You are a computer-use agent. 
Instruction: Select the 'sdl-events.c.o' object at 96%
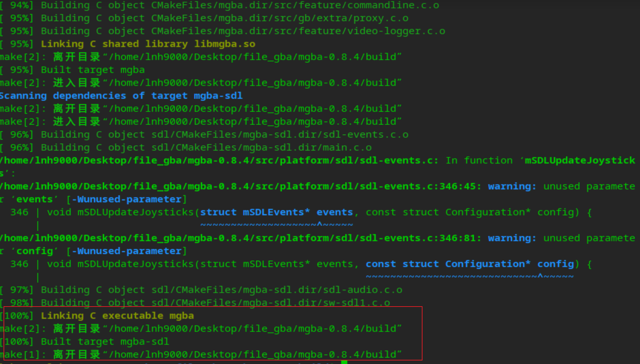coord(366,135)
